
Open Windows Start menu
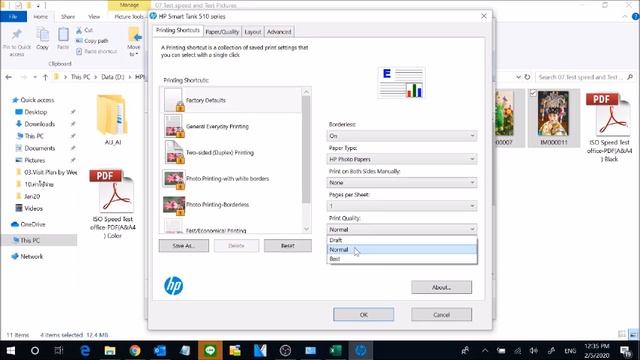(x=11, y=351)
